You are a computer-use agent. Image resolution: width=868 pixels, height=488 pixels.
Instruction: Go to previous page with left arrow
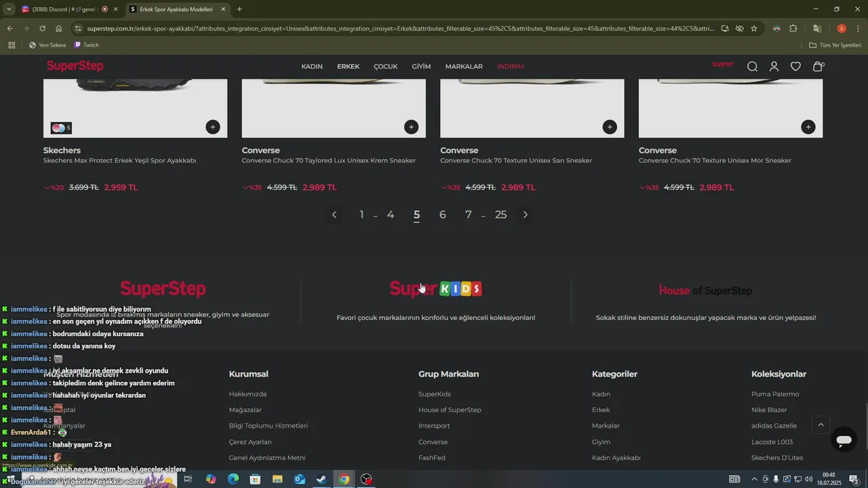334,215
